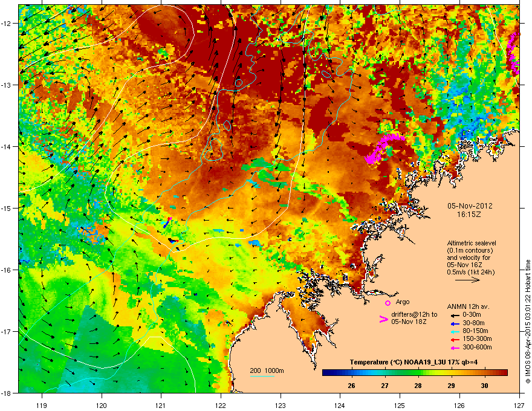
Task: Click the blue 30-80m ANMN arrow
Action: coord(455,323)
